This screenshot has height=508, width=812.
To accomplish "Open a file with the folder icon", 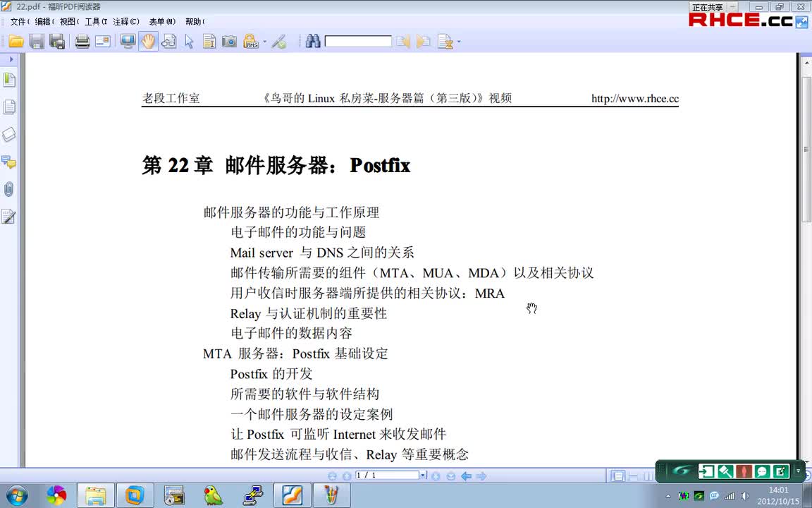I will coord(16,42).
